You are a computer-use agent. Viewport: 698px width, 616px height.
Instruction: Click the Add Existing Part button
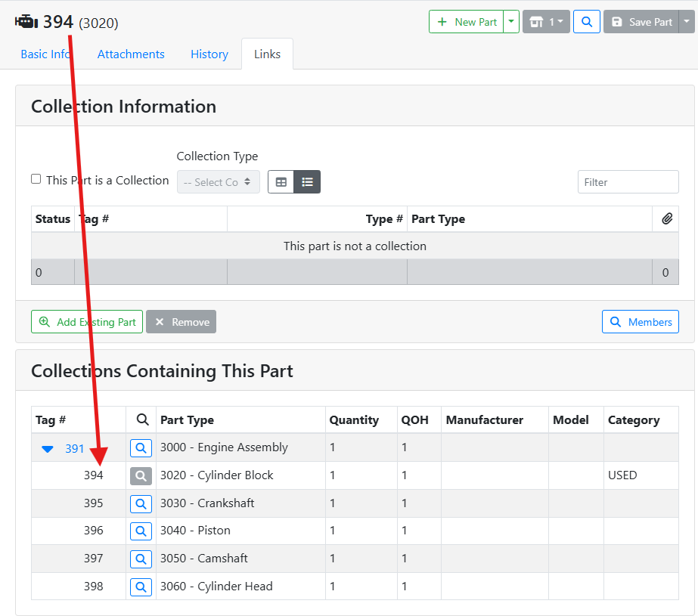[x=87, y=322]
